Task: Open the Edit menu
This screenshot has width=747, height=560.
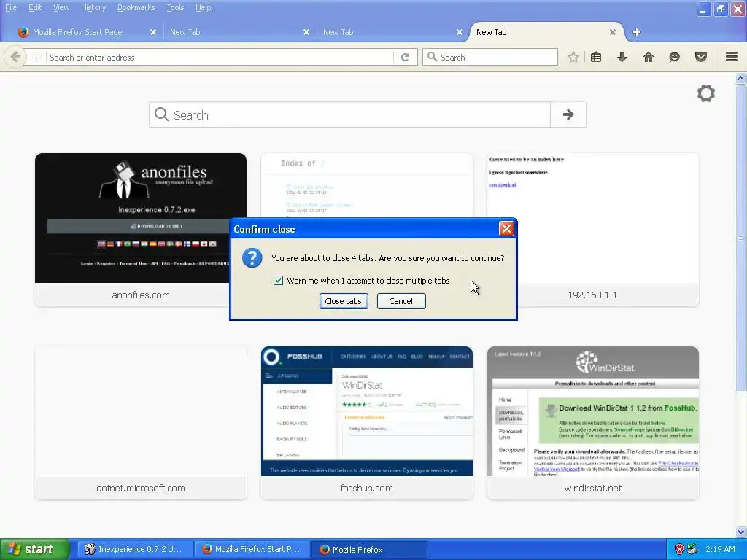Action: click(x=35, y=7)
